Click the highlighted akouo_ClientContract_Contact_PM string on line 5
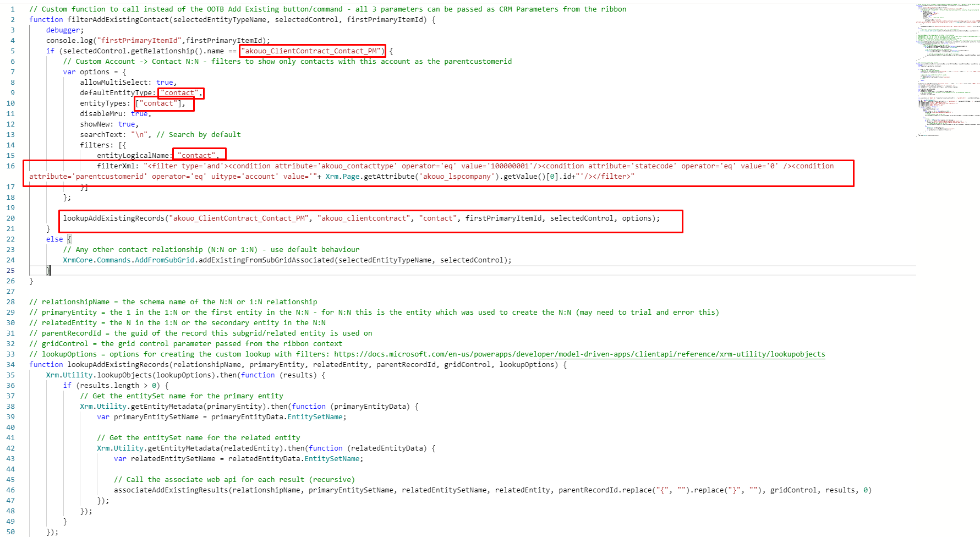This screenshot has height=537, width=980. tap(311, 51)
